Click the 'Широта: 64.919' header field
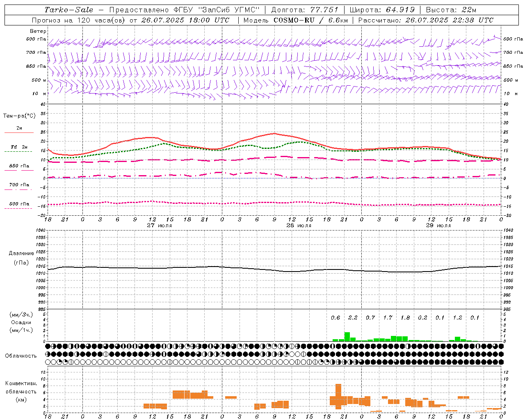Image resolution: width=525 pixels, height=420 pixels. [x=382, y=10]
